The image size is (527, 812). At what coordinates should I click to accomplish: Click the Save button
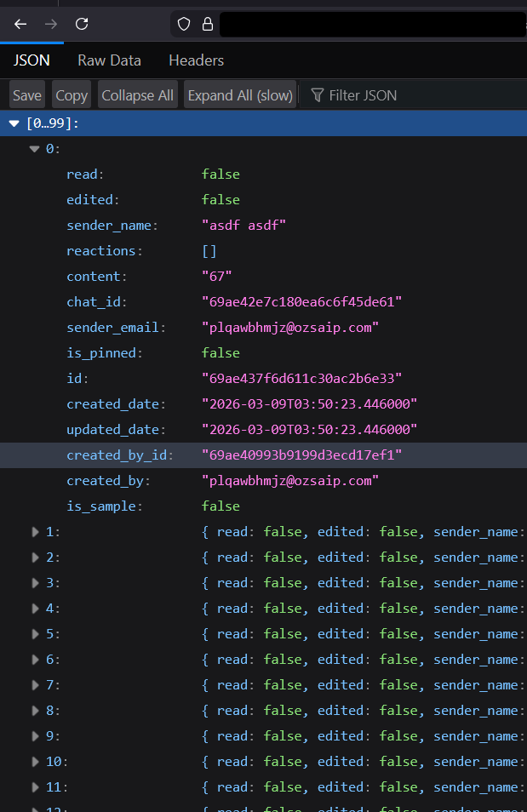[27, 95]
